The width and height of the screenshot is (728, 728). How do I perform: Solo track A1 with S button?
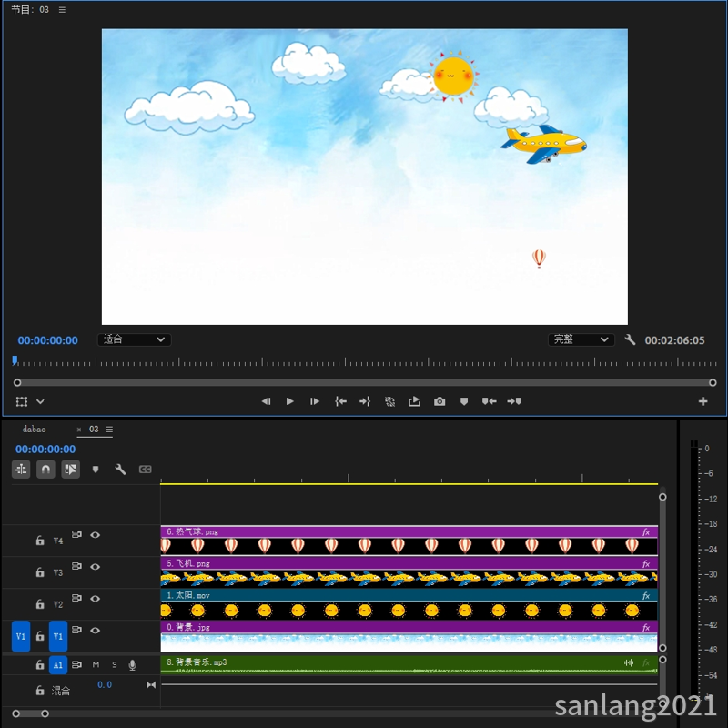pos(115,665)
